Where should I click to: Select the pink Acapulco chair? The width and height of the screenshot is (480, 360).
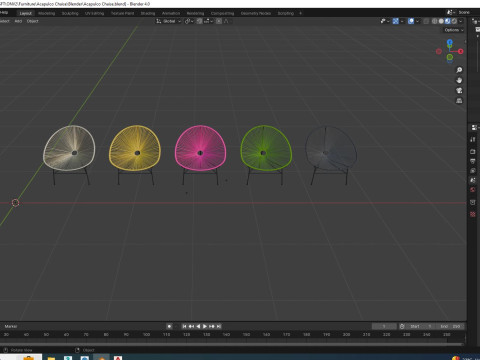[x=200, y=155]
